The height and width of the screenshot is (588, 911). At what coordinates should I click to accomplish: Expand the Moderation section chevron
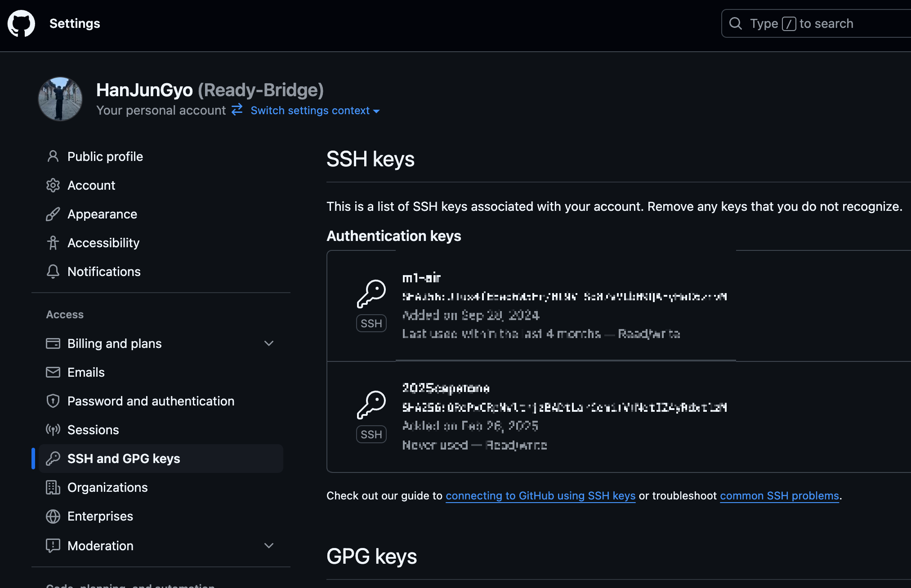[269, 546]
